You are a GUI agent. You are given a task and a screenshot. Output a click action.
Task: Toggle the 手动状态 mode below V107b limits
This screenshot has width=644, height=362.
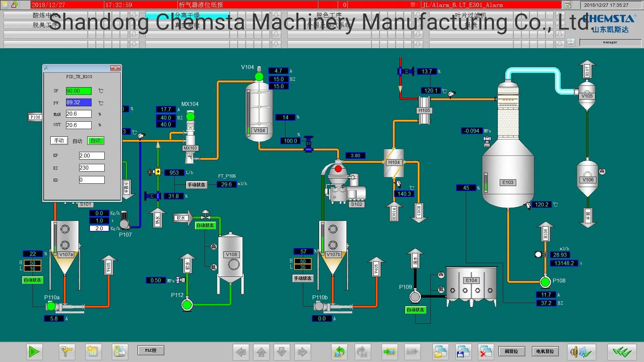(303, 278)
